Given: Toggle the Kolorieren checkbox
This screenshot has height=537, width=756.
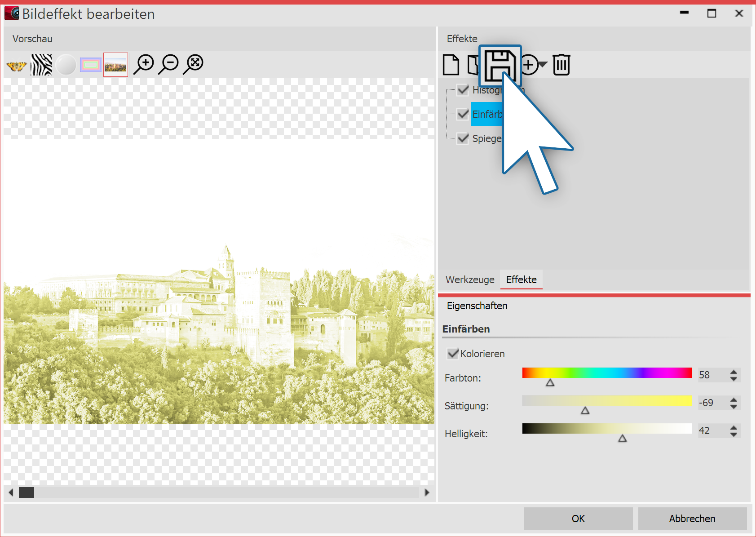Looking at the screenshot, I should 453,354.
